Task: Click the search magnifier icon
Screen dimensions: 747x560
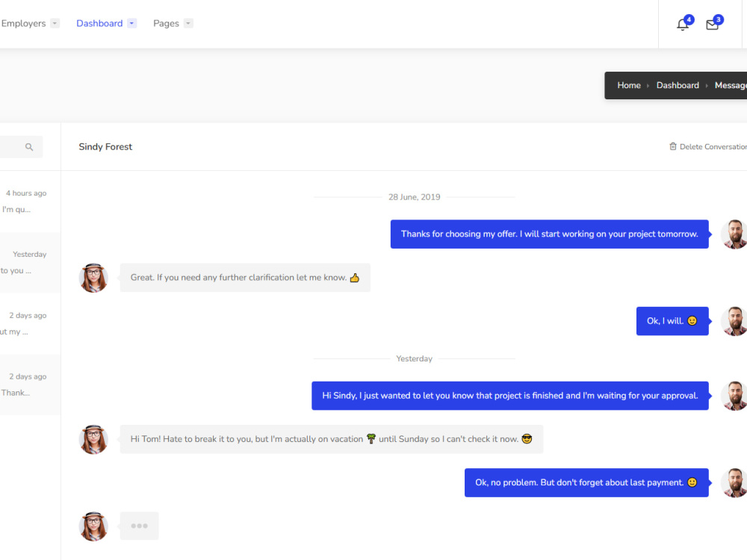Action: (29, 147)
